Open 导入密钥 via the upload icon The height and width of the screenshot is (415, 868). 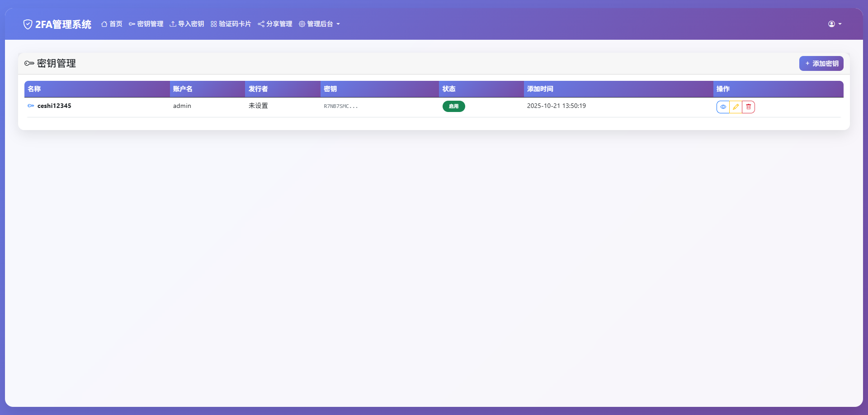pos(172,24)
